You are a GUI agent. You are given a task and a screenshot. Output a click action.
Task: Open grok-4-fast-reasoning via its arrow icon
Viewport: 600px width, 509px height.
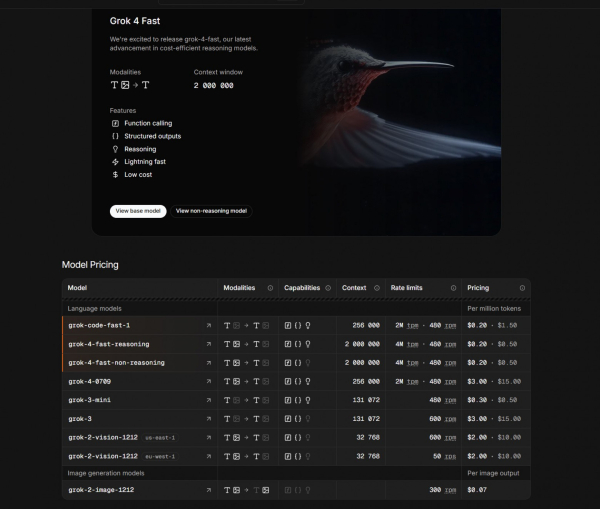pos(209,344)
